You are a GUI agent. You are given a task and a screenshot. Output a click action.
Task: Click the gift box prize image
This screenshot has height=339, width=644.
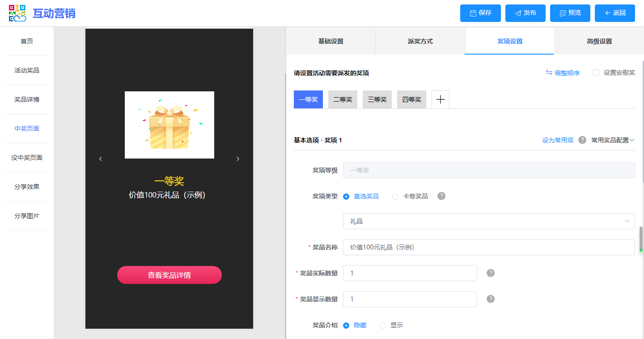point(169,125)
